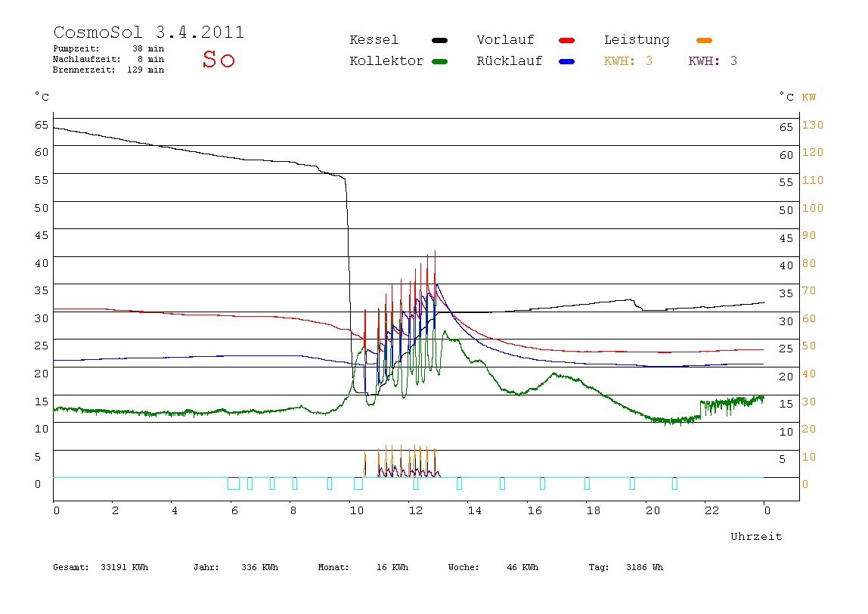
Task: Click the Woche 46 KWh value
Action: (493, 567)
